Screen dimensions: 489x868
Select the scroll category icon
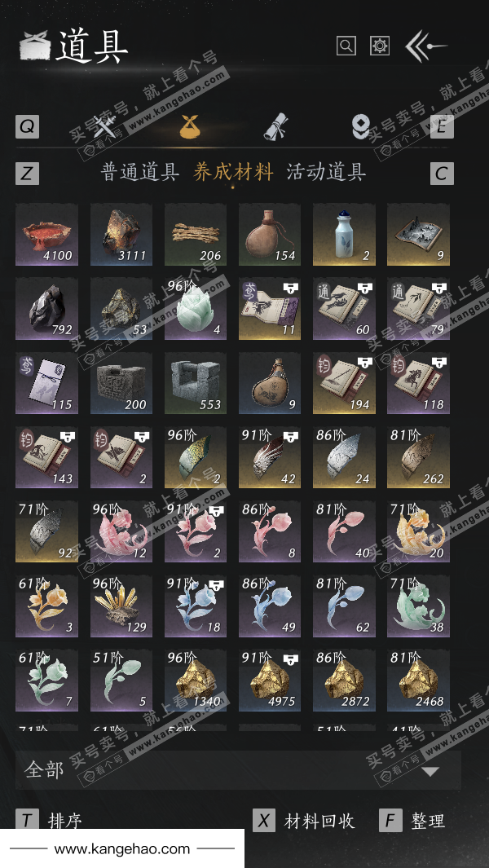pos(274,127)
